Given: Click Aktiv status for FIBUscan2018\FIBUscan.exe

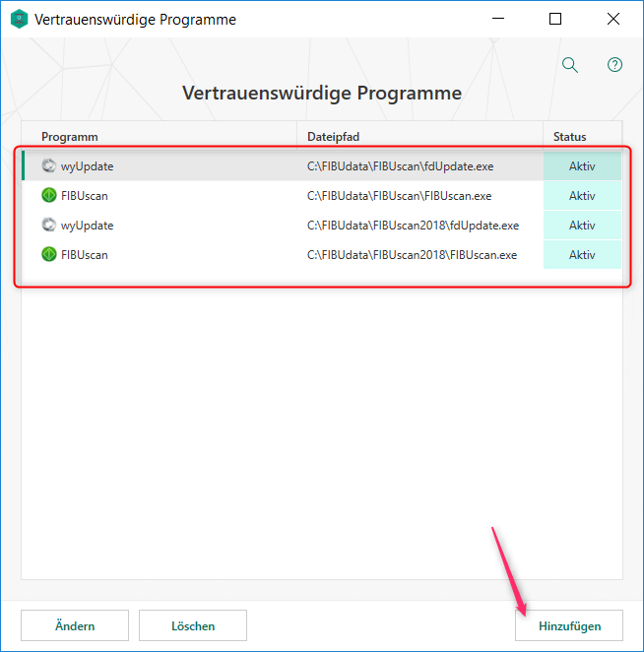Looking at the screenshot, I should tap(582, 255).
